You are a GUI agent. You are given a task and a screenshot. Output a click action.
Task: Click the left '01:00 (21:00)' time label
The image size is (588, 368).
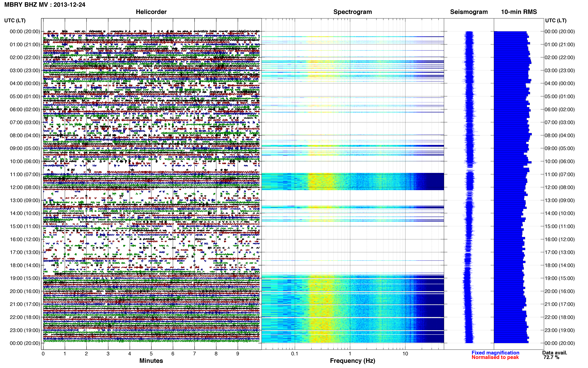pos(25,44)
